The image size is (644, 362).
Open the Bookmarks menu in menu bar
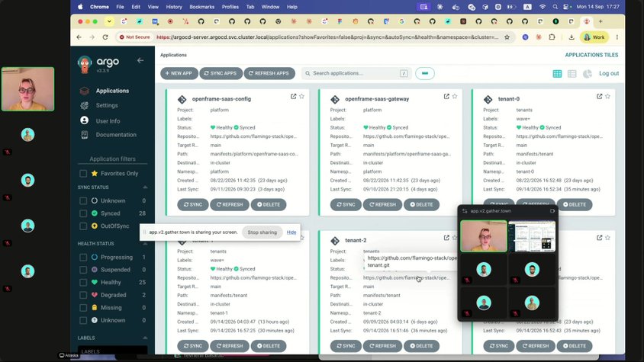click(x=201, y=7)
